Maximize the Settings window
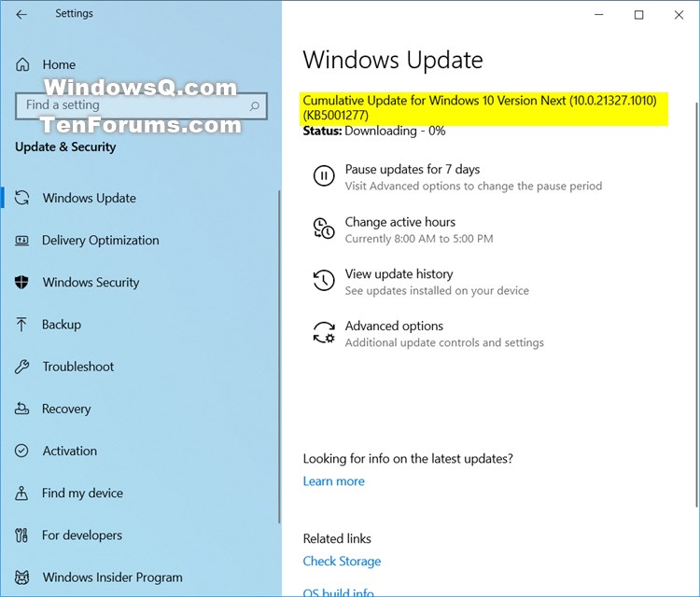The height and width of the screenshot is (597, 700). pyautogui.click(x=638, y=15)
